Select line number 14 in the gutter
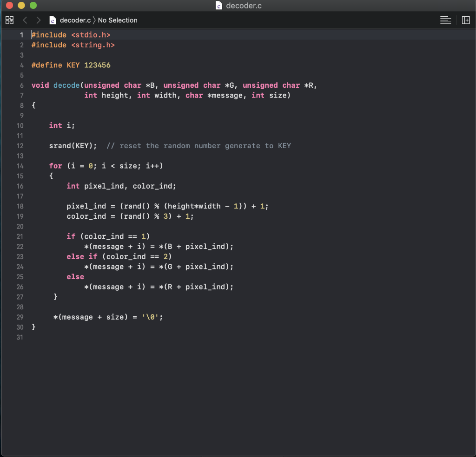Screen dimensions: 476x457 [20, 166]
